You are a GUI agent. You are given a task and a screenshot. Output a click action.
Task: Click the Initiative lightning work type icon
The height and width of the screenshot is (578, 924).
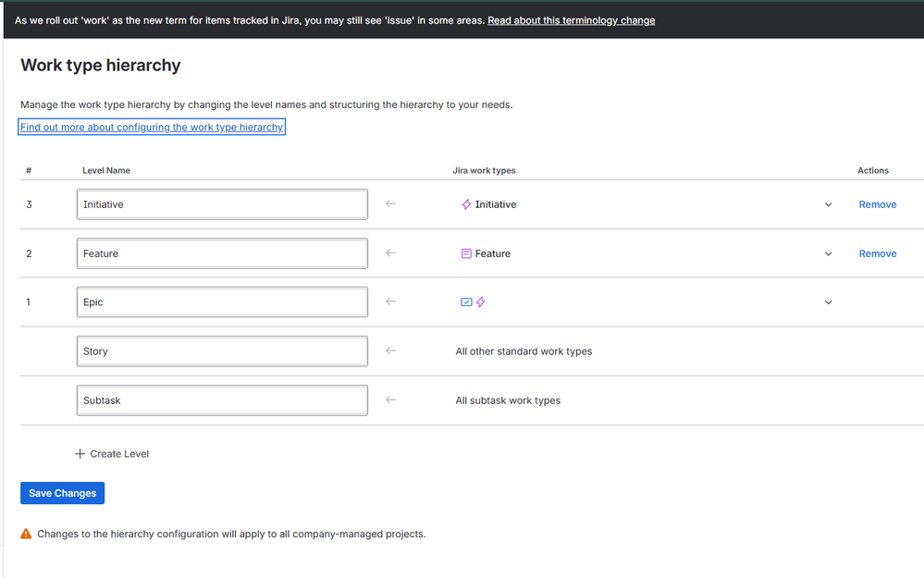(x=466, y=204)
